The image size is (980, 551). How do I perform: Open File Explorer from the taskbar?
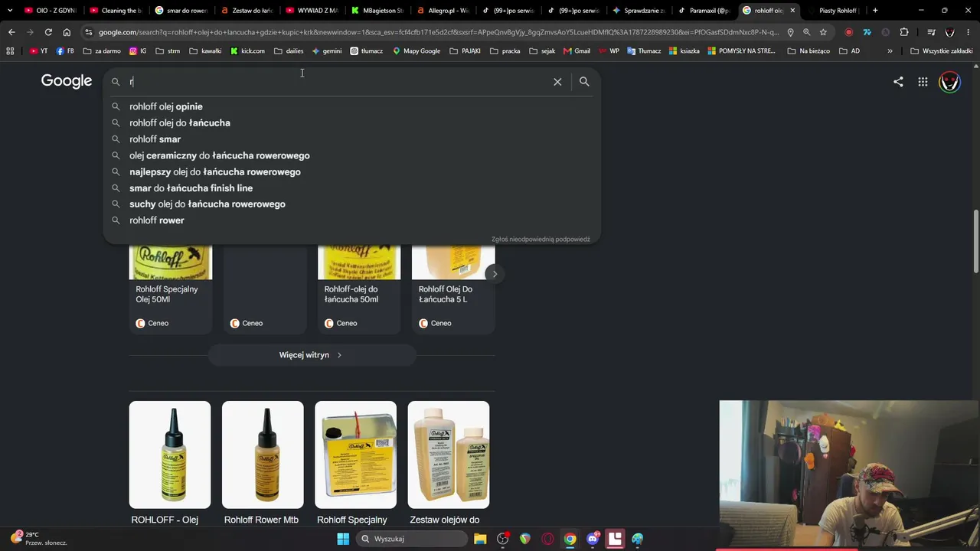point(480,539)
